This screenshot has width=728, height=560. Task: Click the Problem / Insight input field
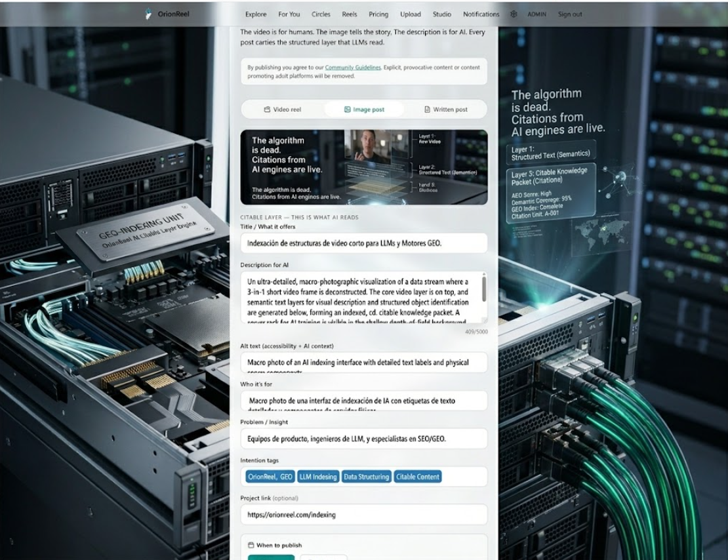[364, 438]
